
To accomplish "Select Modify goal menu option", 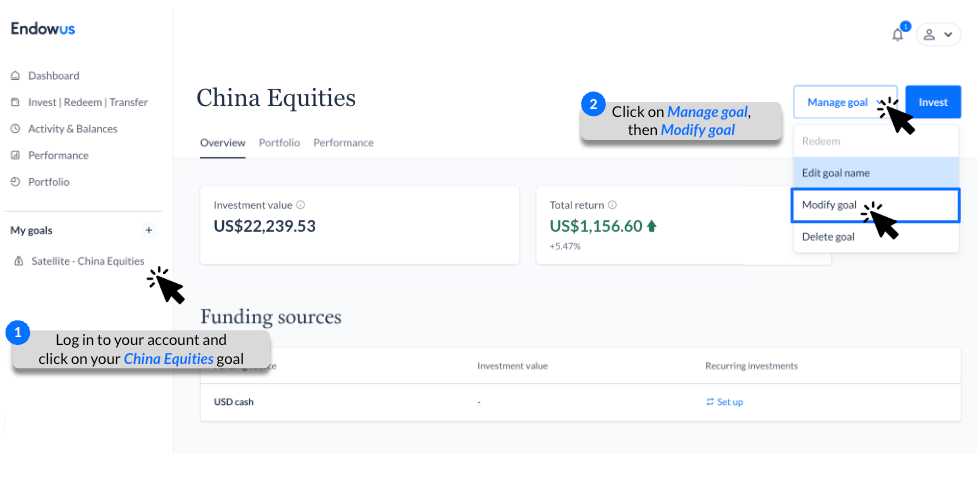I will [875, 206].
